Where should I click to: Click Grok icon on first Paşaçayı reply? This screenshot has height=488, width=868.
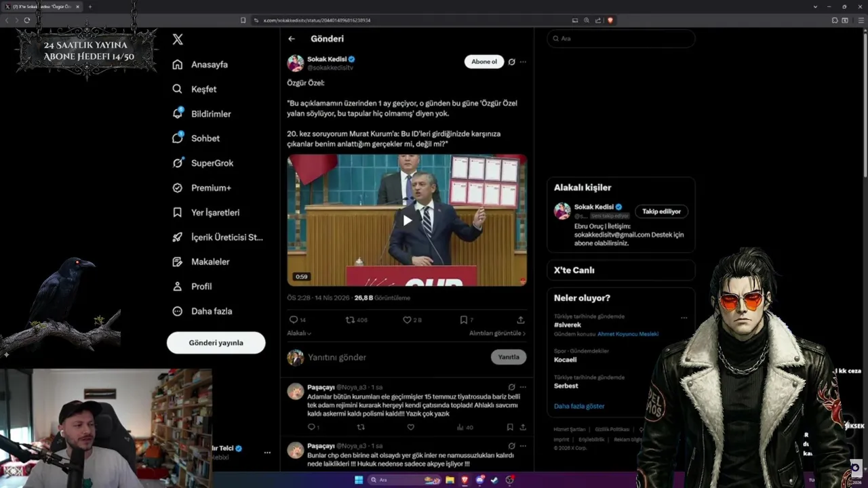(511, 387)
